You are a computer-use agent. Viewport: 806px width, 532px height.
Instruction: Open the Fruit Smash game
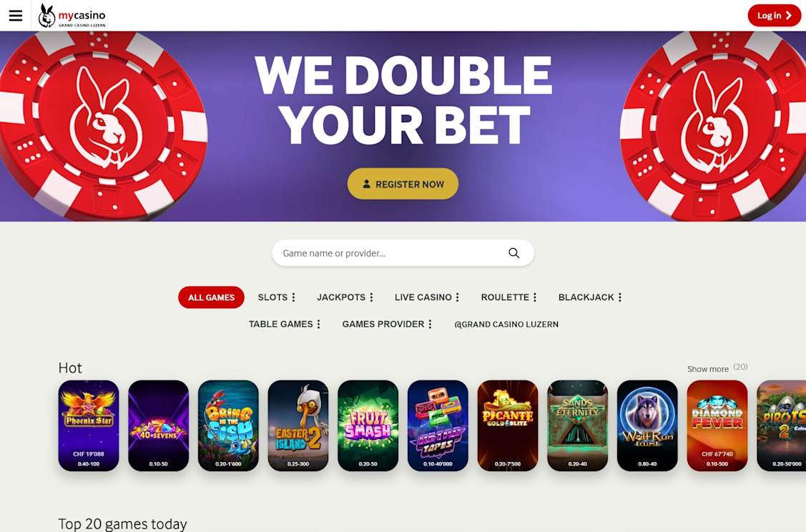[368, 425]
